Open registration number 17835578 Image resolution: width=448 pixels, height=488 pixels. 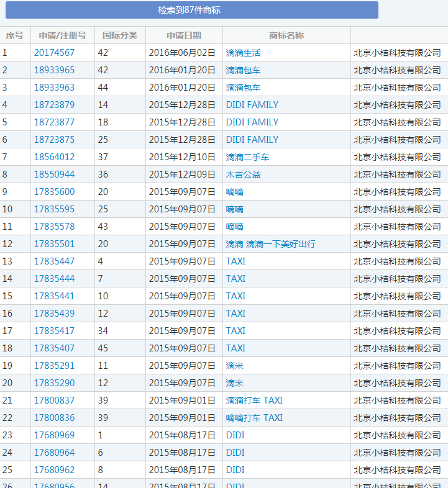(x=54, y=227)
